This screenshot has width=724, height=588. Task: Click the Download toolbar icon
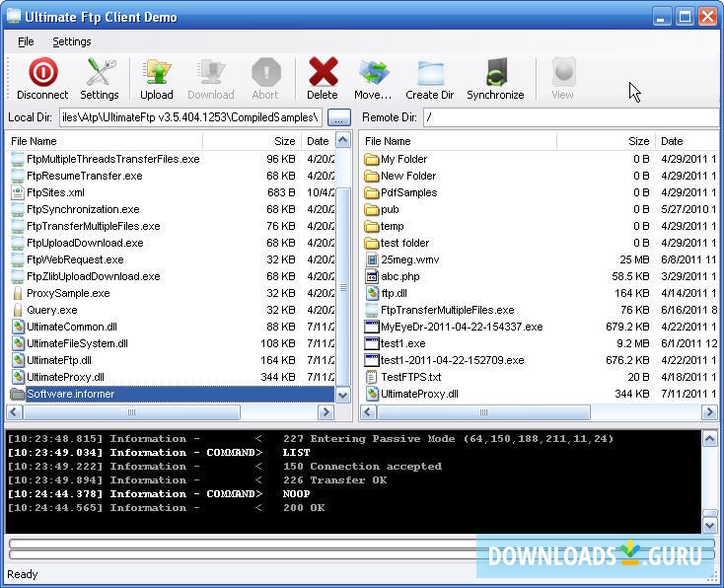coord(211,73)
